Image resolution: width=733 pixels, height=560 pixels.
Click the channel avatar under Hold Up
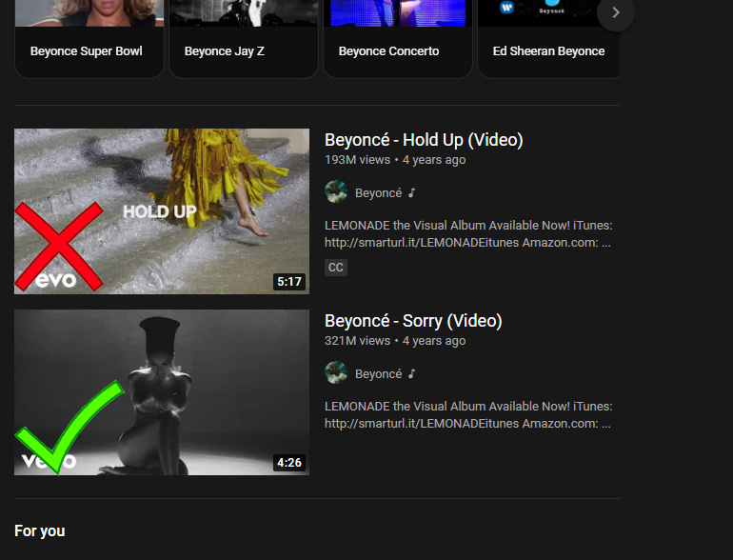pyautogui.click(x=336, y=192)
